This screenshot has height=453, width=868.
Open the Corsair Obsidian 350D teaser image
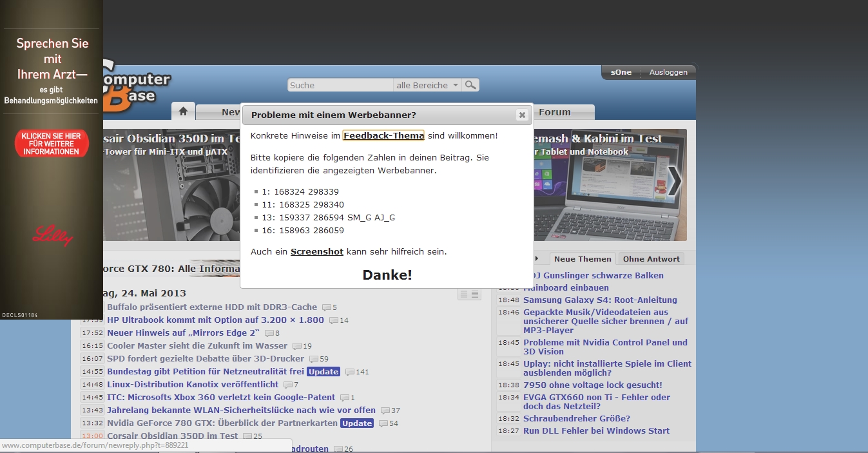pyautogui.click(x=171, y=185)
